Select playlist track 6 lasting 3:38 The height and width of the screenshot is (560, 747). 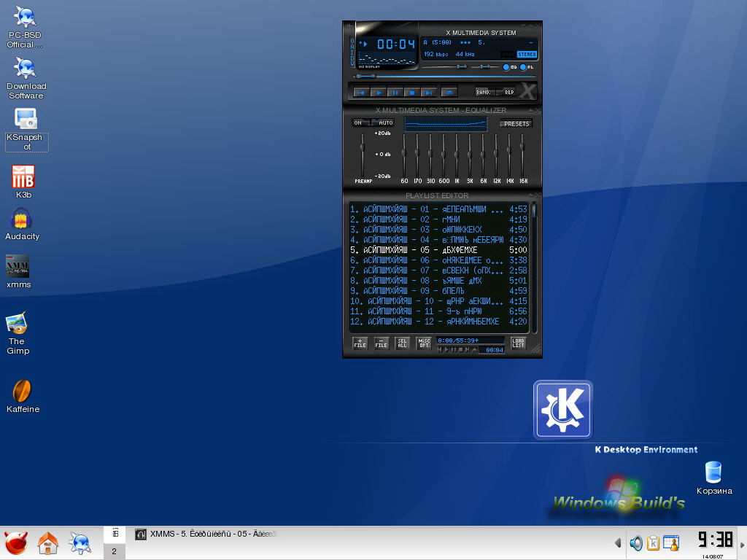click(438, 260)
